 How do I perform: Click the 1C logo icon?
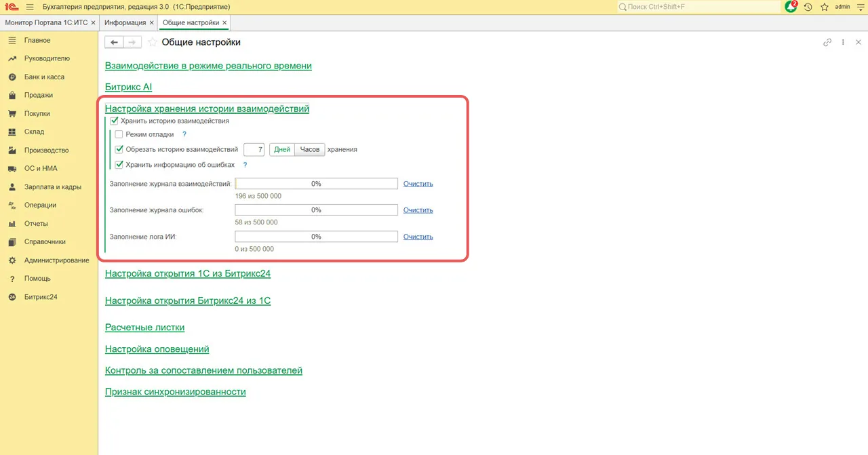point(12,7)
